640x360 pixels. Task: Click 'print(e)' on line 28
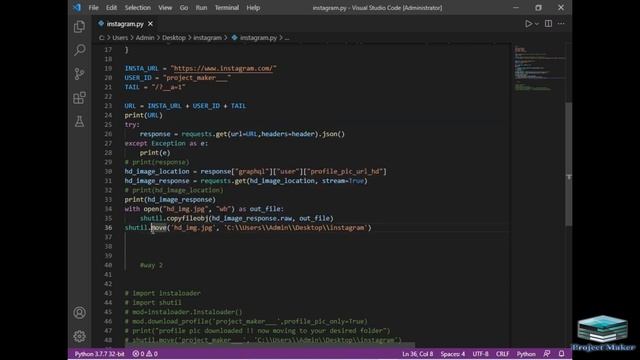point(155,153)
